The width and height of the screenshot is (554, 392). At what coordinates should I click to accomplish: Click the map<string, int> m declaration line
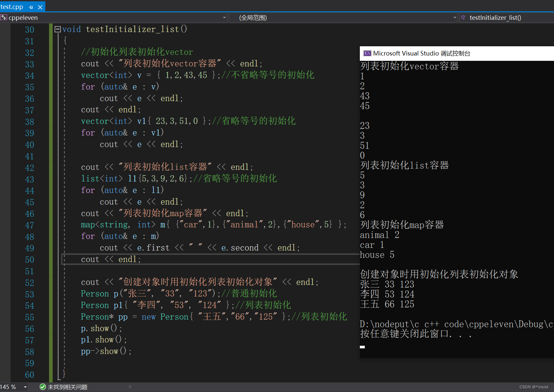(214, 225)
